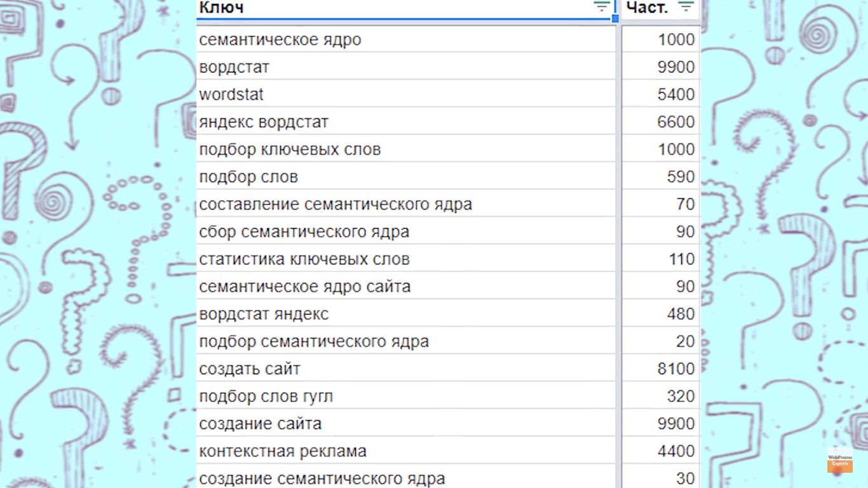The image size is (868, 488).
Task: Click the blue cell selection handle
Action: 615,19
